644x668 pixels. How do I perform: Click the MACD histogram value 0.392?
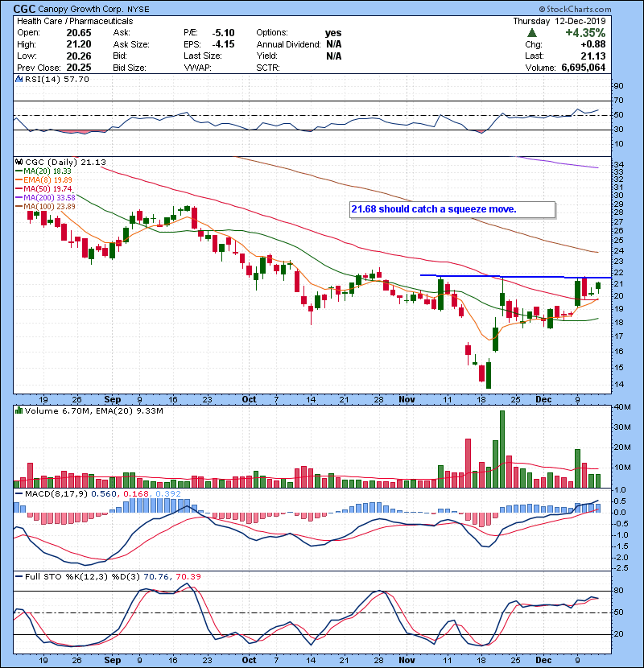click(168, 494)
